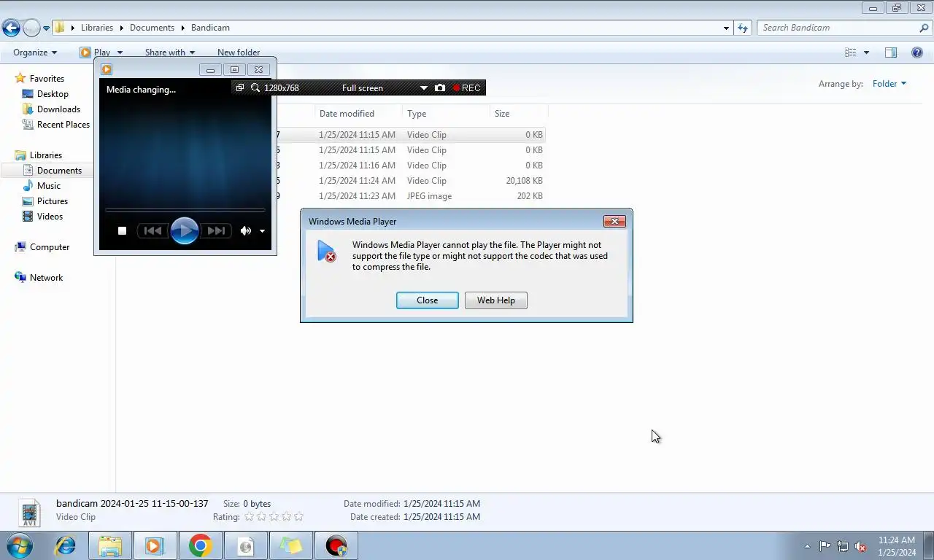The image size is (934, 560).
Task: Go back with the Explorer back arrow
Action: (11, 28)
